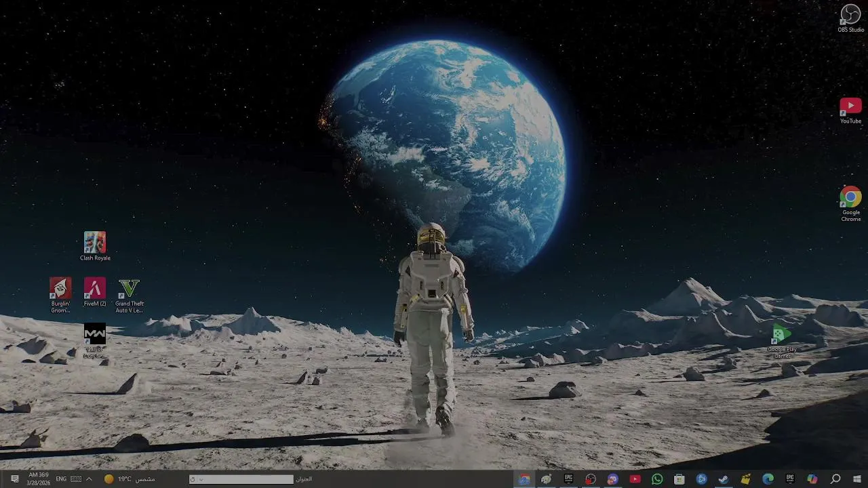Open the YouTube desktop shortcut
Viewport: 868px width, 488px height.
tap(850, 110)
